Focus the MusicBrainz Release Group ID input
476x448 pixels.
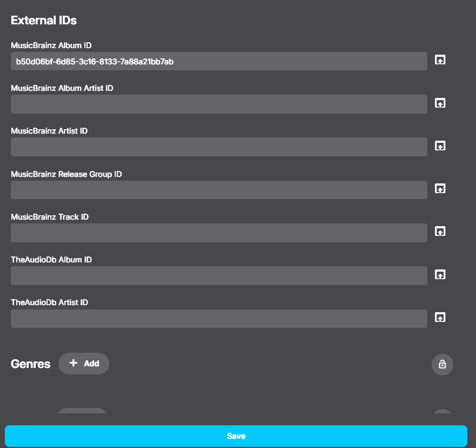tap(219, 190)
